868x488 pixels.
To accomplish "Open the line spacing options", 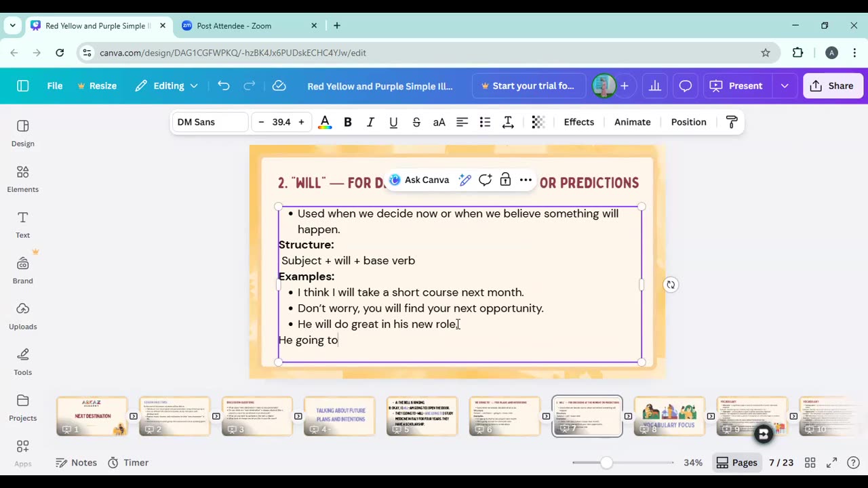I will (x=508, y=122).
